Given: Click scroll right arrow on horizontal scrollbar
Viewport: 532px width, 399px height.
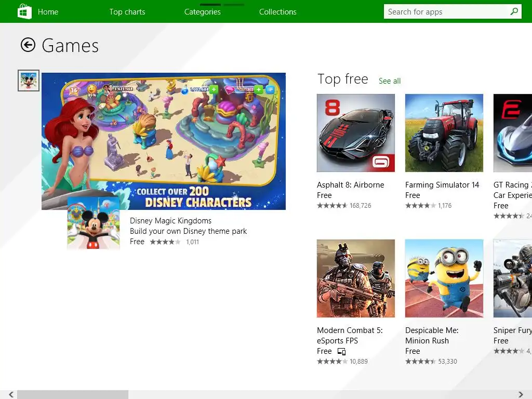Looking at the screenshot, I should point(521,394).
